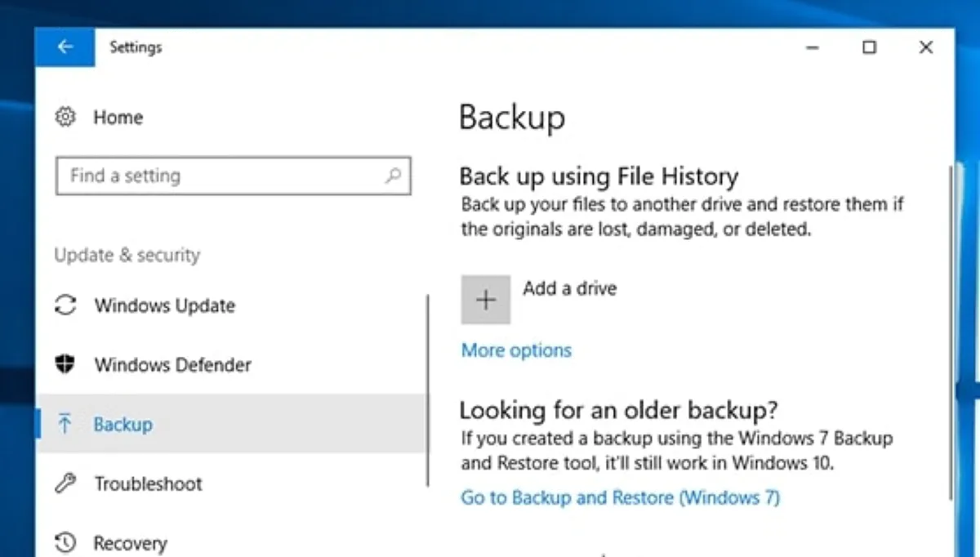Select Windows Defender in sidebar
The height and width of the screenshot is (557, 980).
[x=172, y=364]
